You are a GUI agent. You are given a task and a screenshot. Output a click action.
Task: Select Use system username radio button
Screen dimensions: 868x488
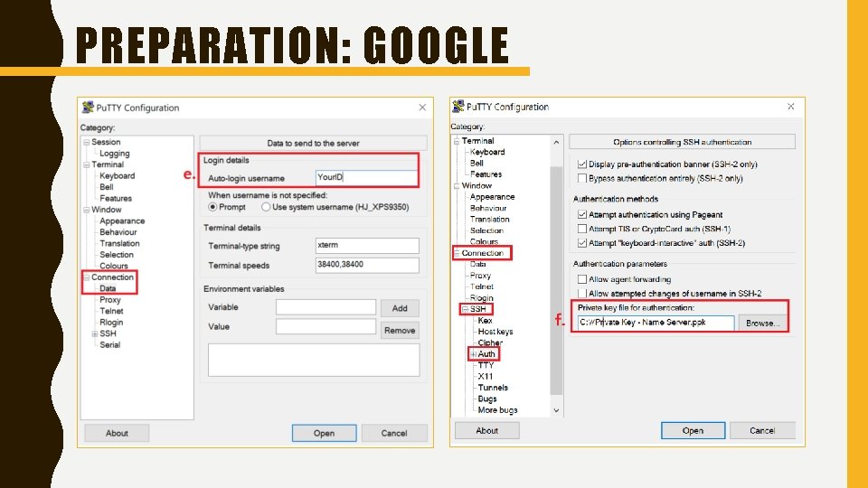(266, 207)
